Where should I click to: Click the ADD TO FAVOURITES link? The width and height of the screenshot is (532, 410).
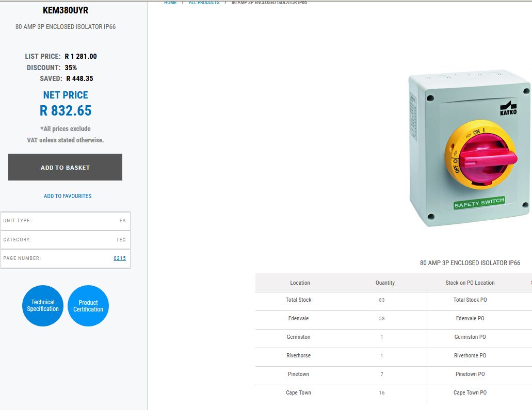click(68, 196)
